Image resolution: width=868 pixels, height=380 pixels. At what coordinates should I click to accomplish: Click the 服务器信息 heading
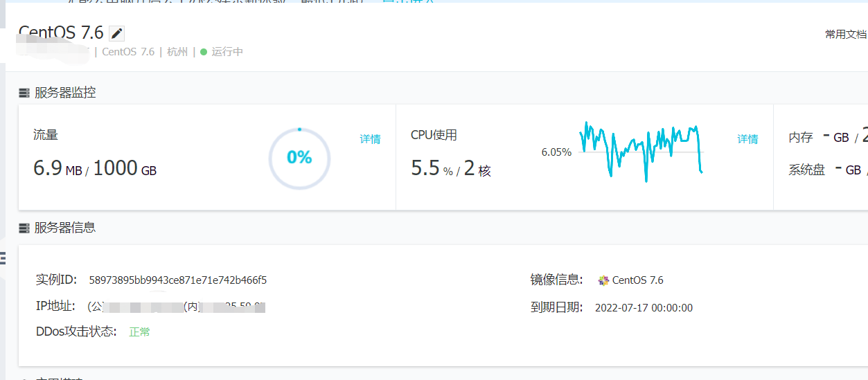tap(65, 227)
